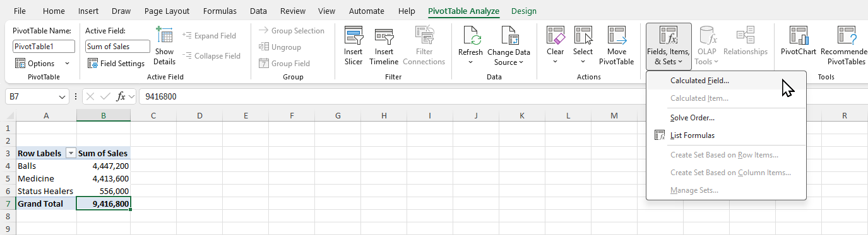Select the Status Healers cell
Image resolution: width=868 pixels, height=235 pixels.
click(x=46, y=191)
